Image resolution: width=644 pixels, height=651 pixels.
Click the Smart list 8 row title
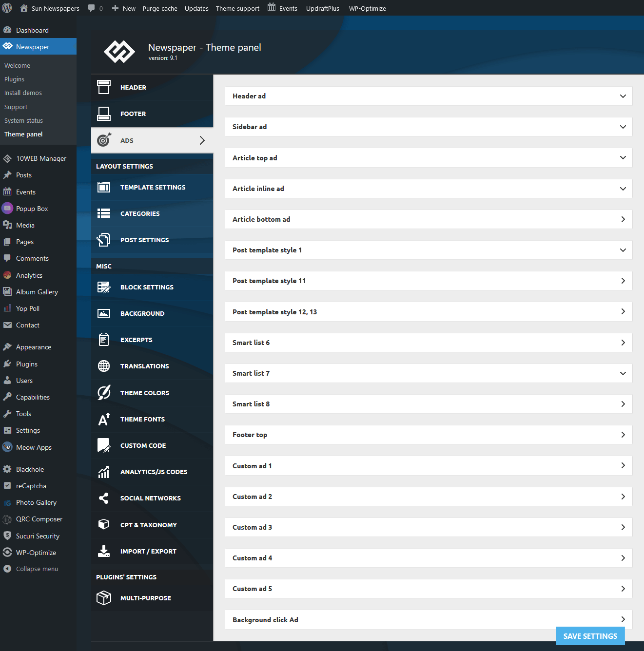click(x=251, y=404)
